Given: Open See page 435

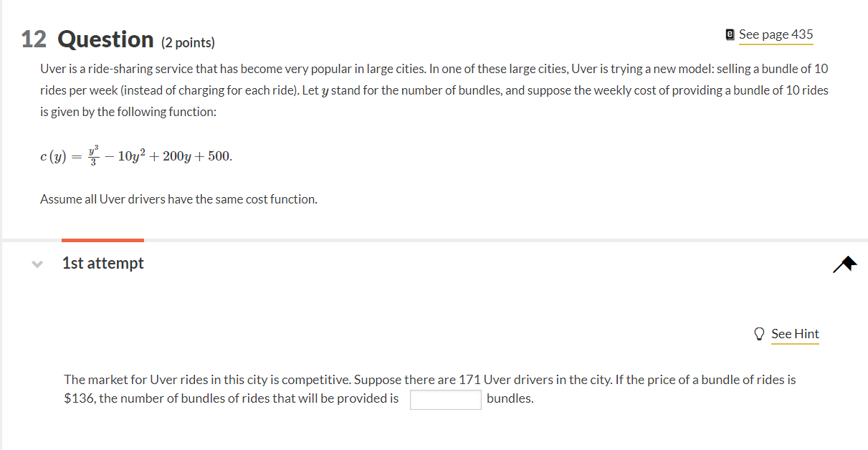Looking at the screenshot, I should pyautogui.click(x=775, y=34).
